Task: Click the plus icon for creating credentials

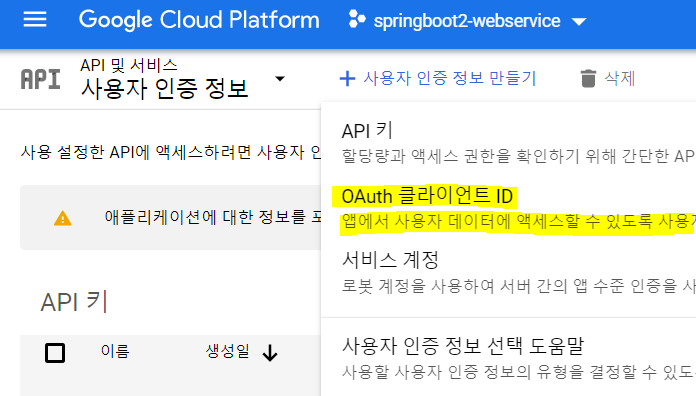Action: pyautogui.click(x=347, y=79)
